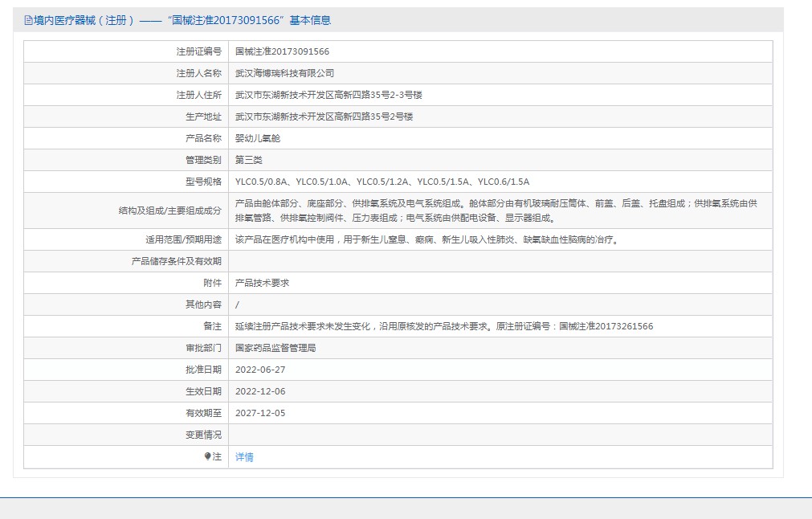The height and width of the screenshot is (519, 812).
Task: Click the remarks text in 备注 row
Action: [x=443, y=326]
